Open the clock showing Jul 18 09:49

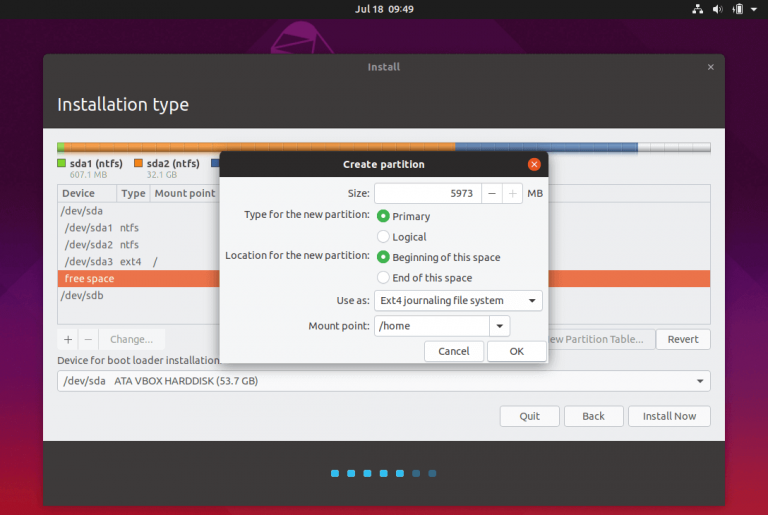coord(384,9)
